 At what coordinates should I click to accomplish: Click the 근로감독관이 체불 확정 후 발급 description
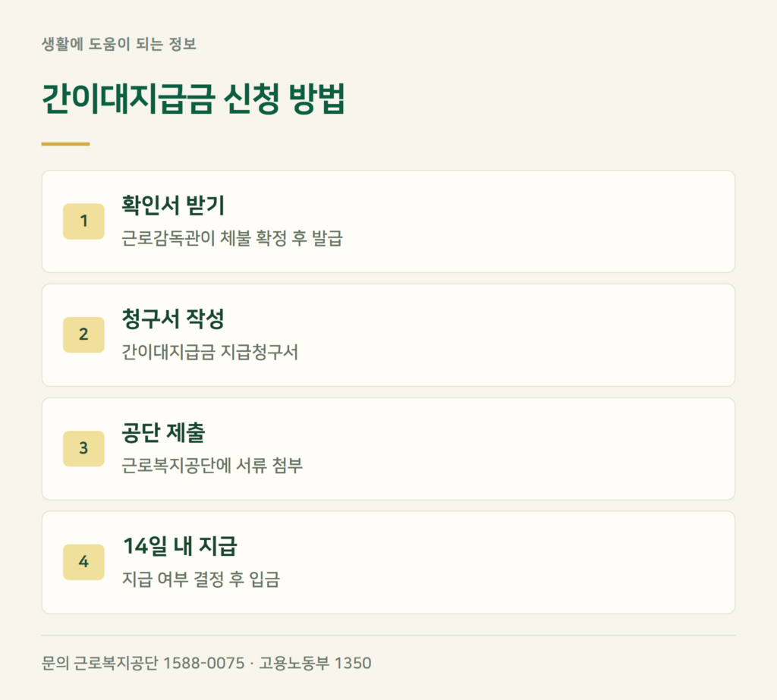232,238
